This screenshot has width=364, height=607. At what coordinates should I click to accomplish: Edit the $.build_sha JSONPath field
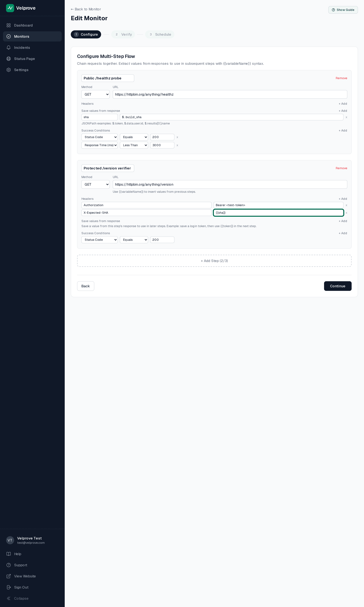[x=232, y=117]
